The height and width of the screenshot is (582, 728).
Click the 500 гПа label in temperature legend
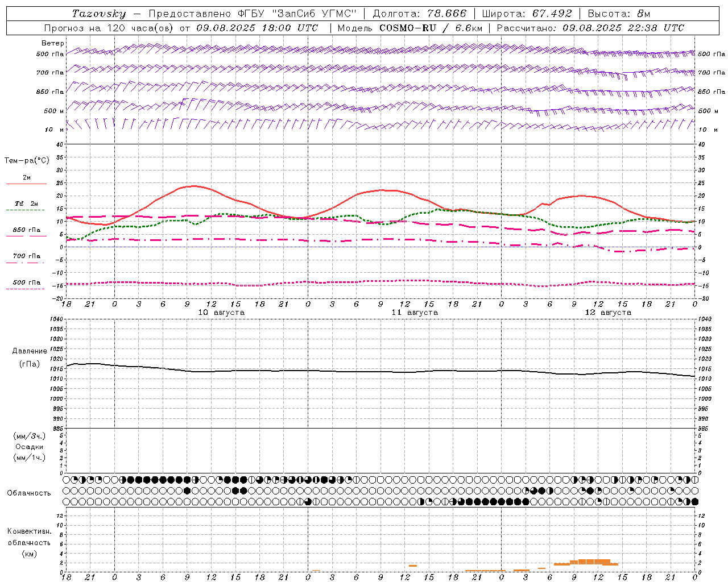(27, 282)
